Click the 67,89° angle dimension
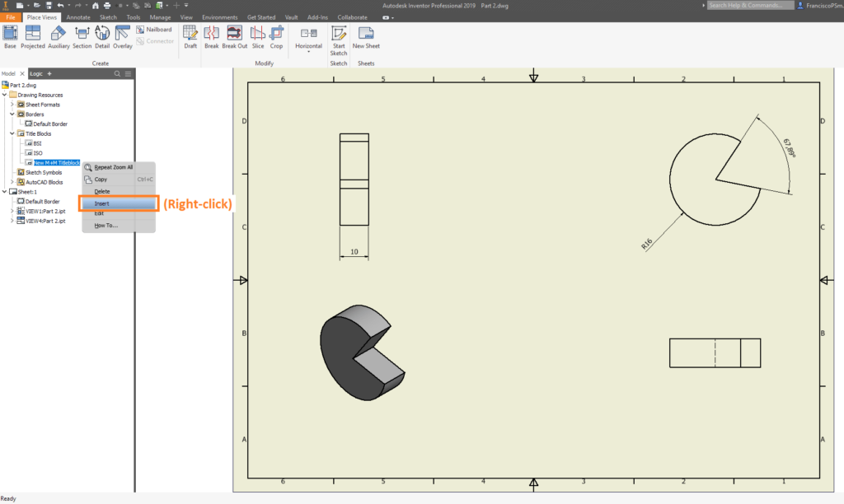 (x=789, y=148)
